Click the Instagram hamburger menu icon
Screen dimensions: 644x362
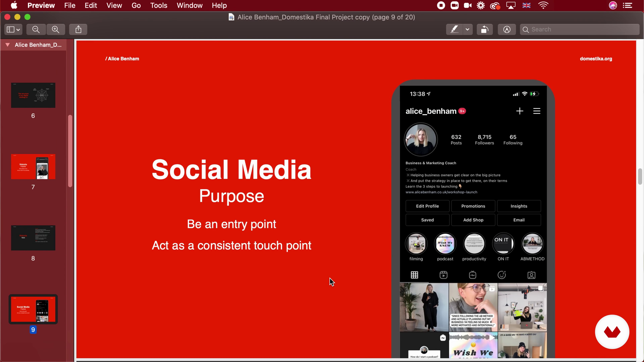coord(536,111)
